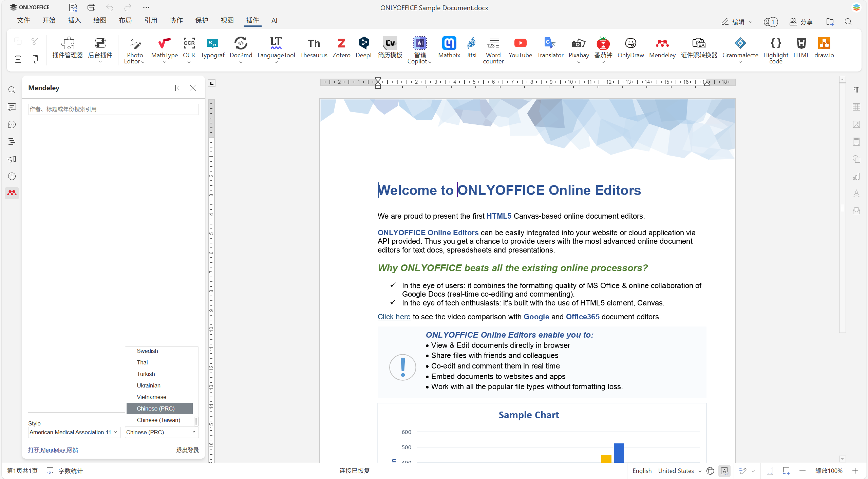Viewport: 868px width, 479px height.
Task: Click zoom out minus in status bar
Action: (802, 471)
